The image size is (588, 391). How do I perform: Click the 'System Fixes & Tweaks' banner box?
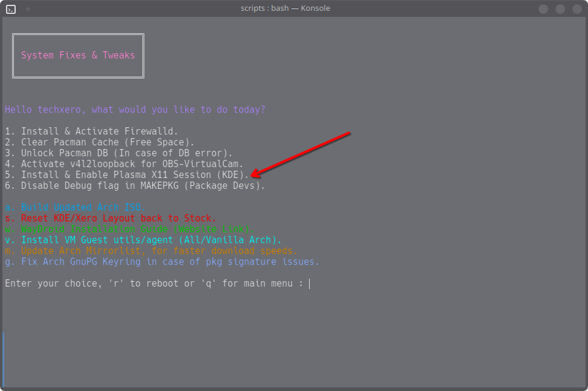click(78, 56)
